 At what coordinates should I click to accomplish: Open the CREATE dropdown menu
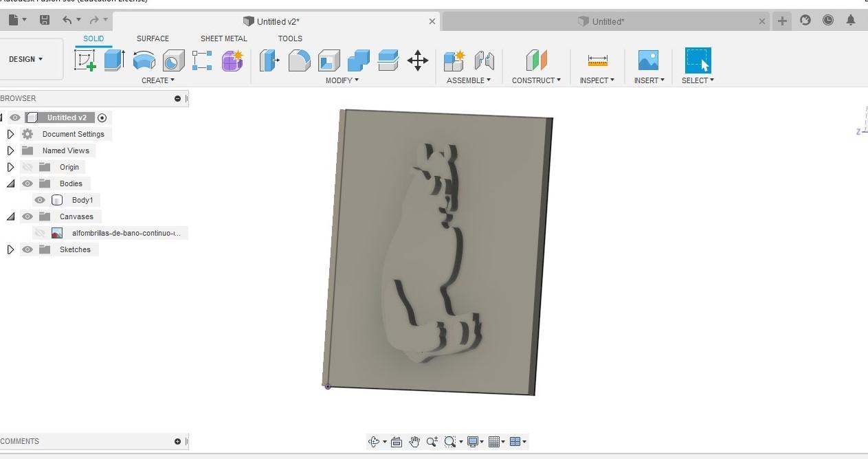point(158,80)
